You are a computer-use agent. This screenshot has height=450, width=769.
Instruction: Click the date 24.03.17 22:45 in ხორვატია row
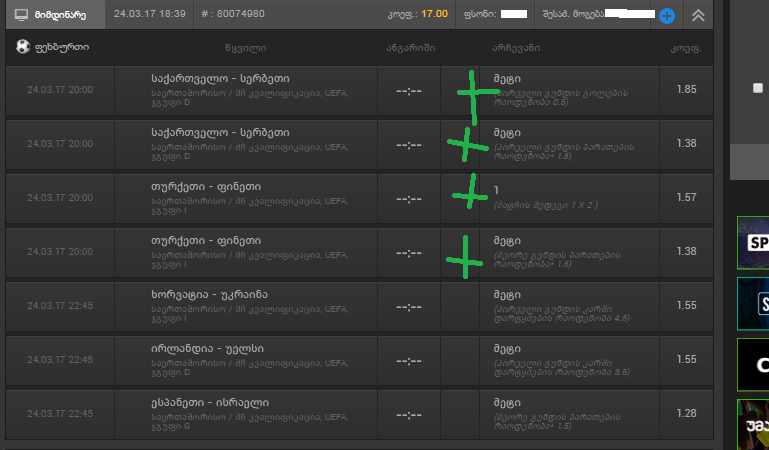point(60,305)
